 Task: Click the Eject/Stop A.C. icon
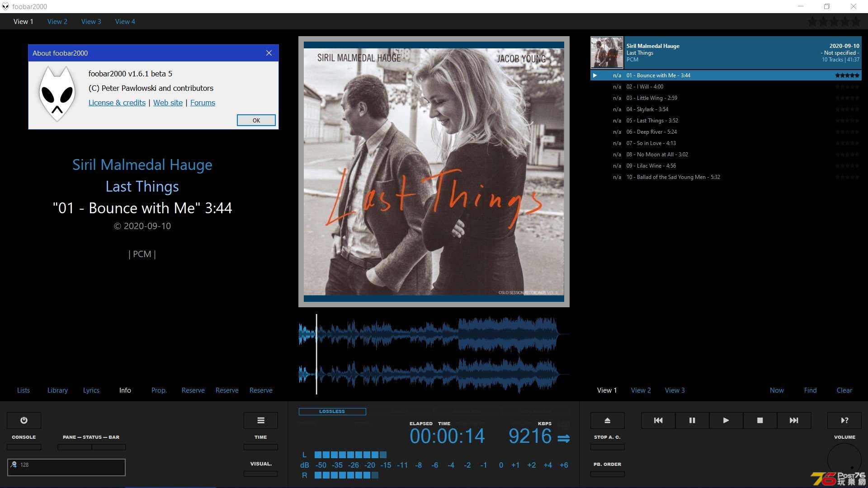pos(608,420)
